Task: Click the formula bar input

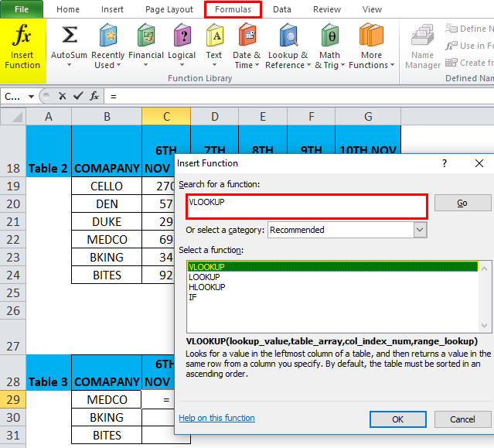Action: [x=299, y=96]
